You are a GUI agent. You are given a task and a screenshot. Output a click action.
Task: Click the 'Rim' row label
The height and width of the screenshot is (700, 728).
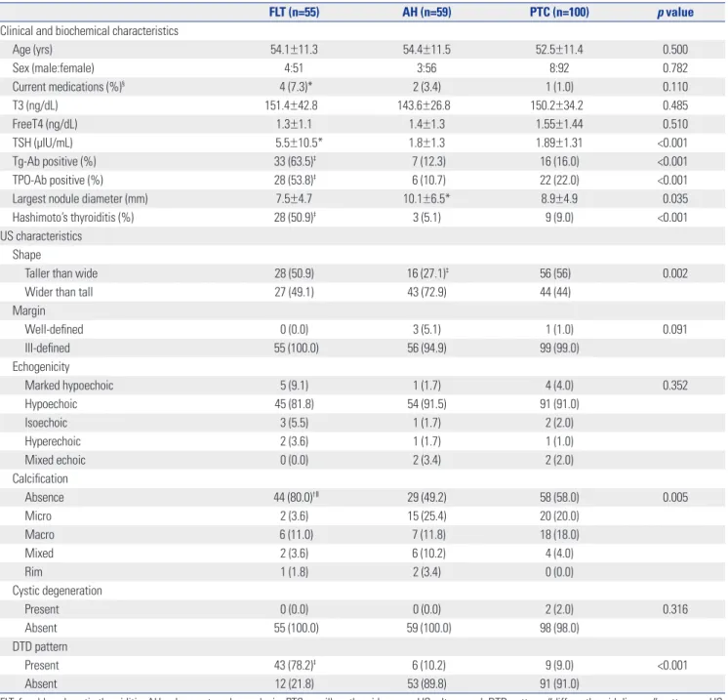coord(33,572)
